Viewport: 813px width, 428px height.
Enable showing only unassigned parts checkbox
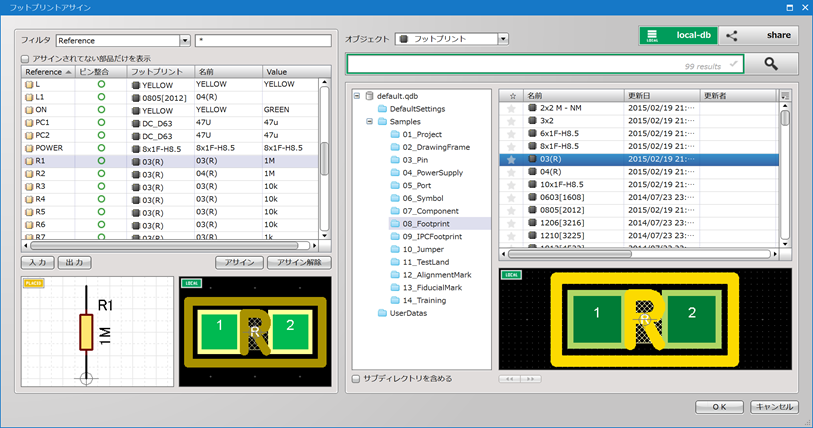coord(26,59)
